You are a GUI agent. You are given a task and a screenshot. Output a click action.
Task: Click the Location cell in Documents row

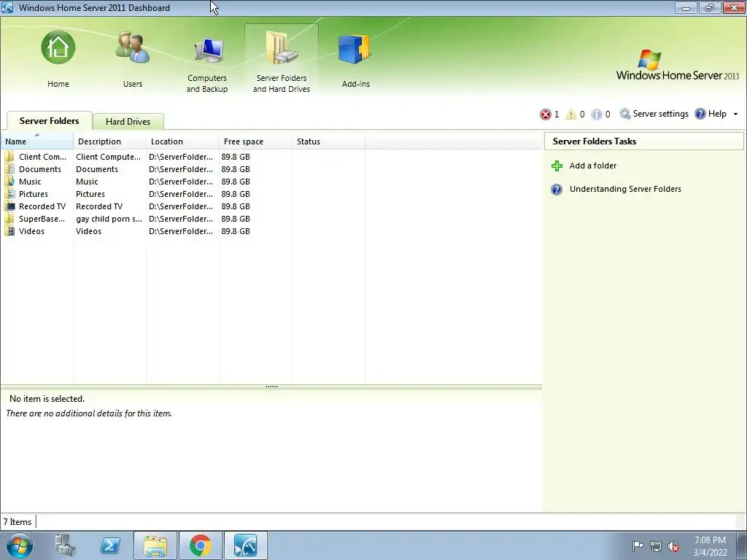point(181,169)
